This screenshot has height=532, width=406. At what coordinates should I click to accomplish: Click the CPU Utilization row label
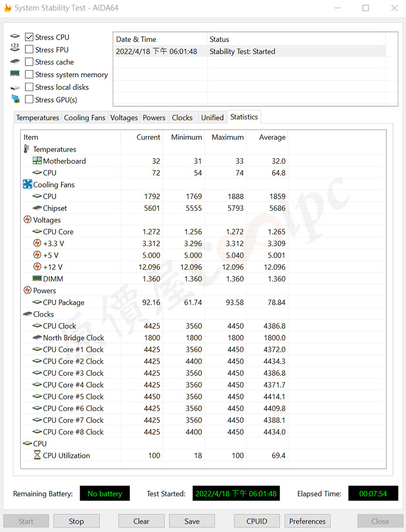66,455
